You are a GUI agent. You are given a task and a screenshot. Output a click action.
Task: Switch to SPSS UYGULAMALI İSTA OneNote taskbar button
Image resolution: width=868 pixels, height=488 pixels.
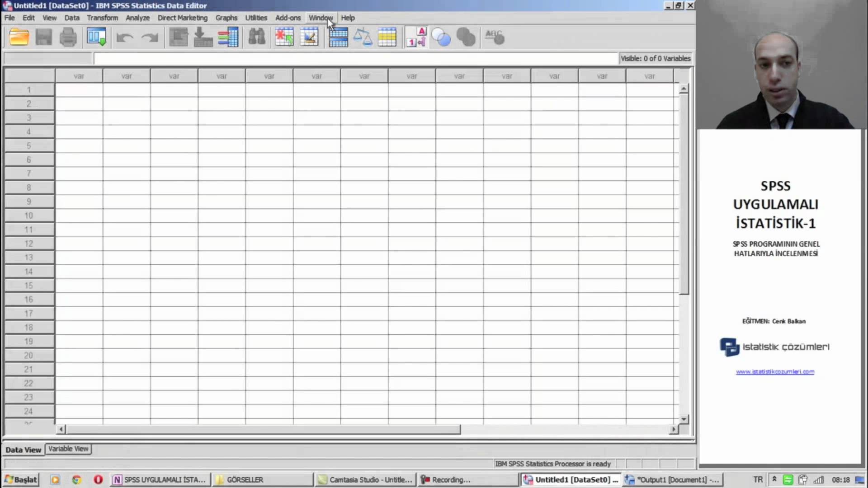tap(160, 479)
